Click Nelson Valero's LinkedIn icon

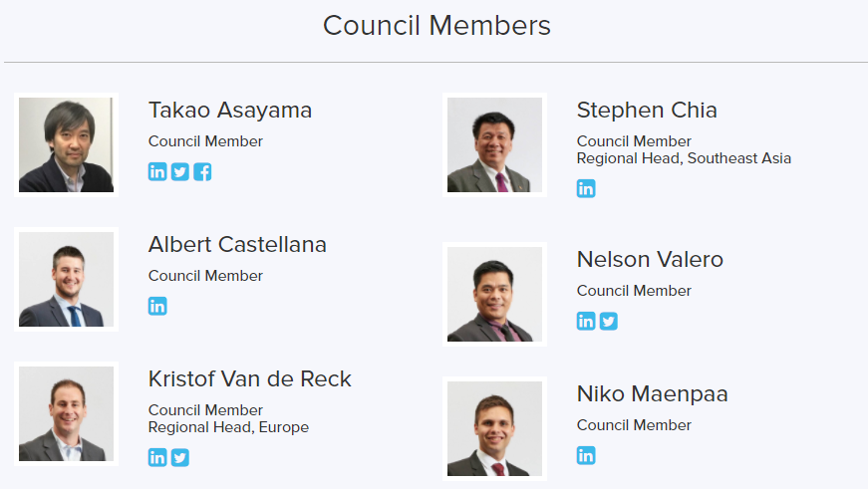(586, 321)
